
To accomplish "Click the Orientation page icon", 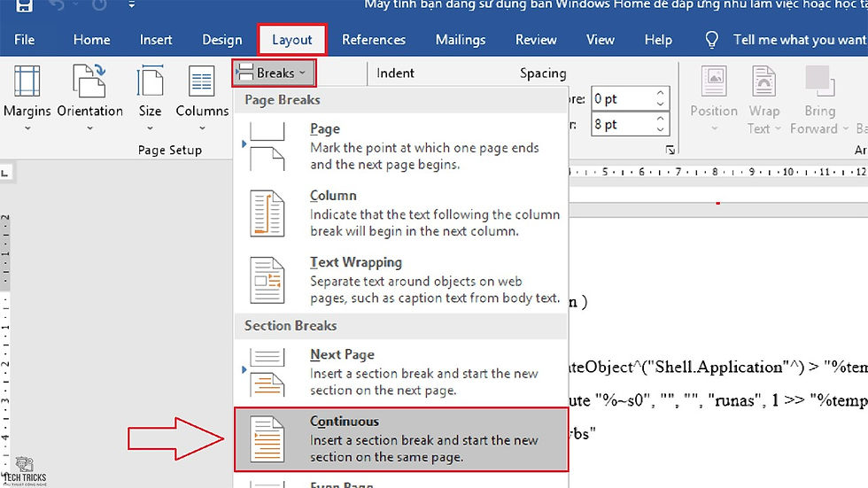I will [89, 81].
